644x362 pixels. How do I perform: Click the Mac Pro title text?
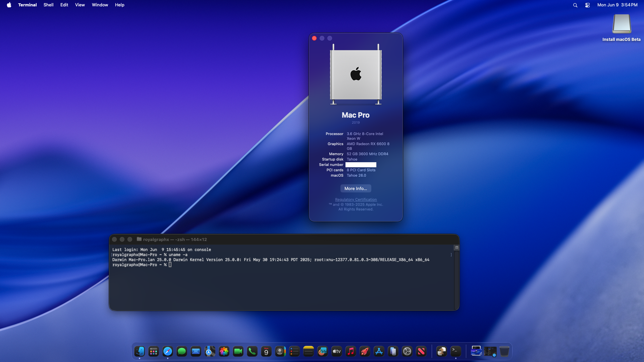pos(356,115)
